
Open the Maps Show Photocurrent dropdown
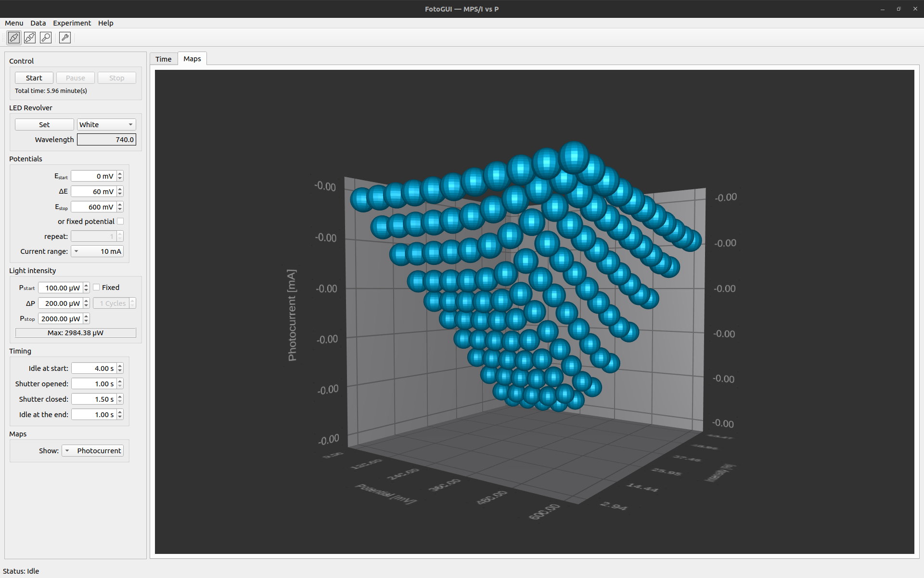[x=93, y=451]
